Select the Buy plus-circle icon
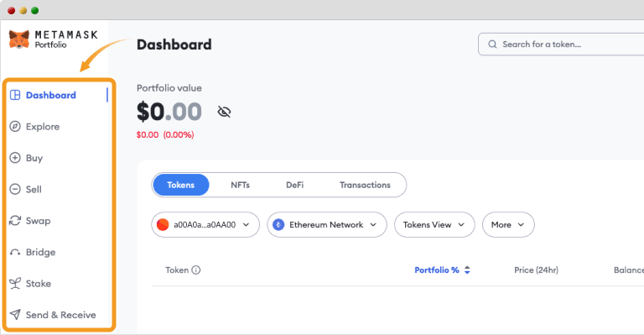Viewport: 644px width, 335px height. point(15,158)
